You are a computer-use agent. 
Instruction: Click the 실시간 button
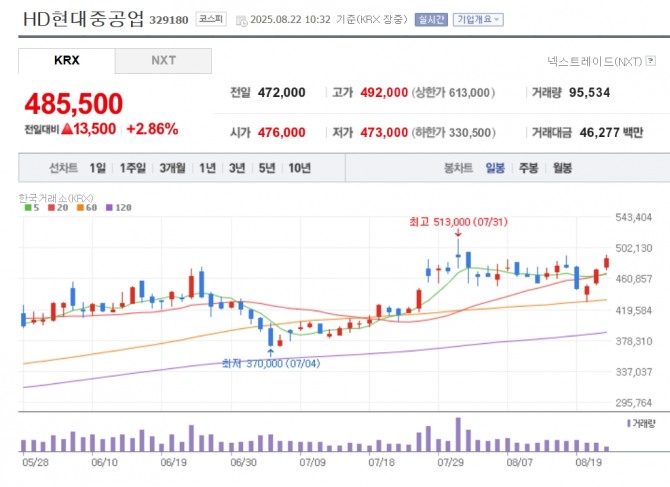click(x=431, y=20)
